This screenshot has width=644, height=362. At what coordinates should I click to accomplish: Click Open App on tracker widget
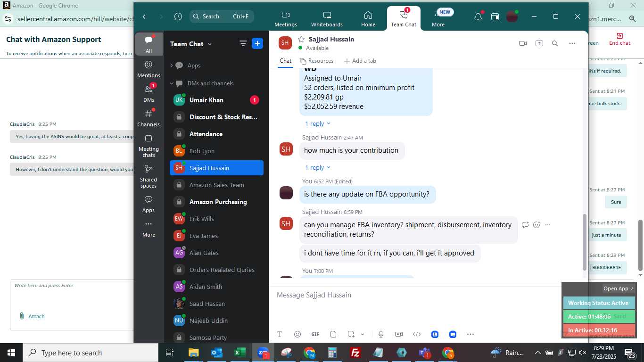coord(619,288)
